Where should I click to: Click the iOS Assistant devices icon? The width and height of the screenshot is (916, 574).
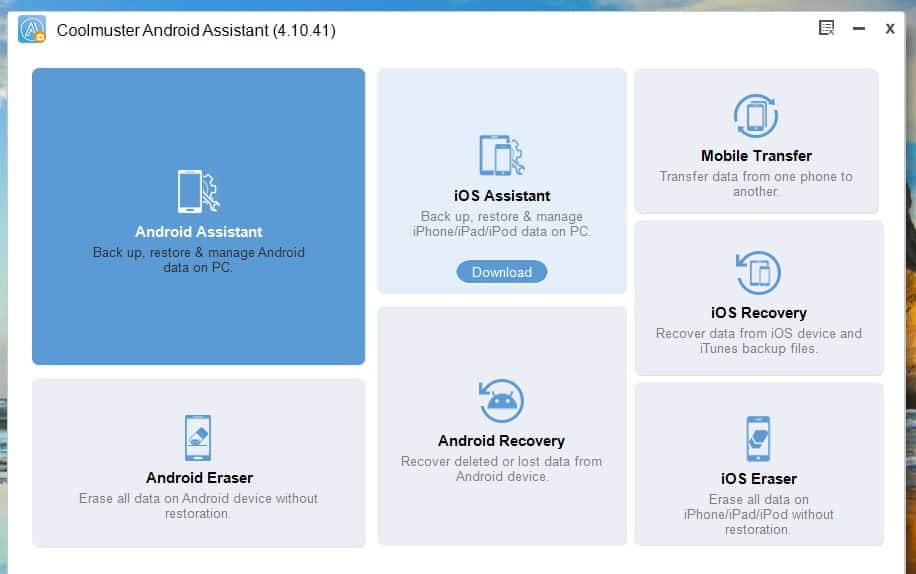point(501,155)
